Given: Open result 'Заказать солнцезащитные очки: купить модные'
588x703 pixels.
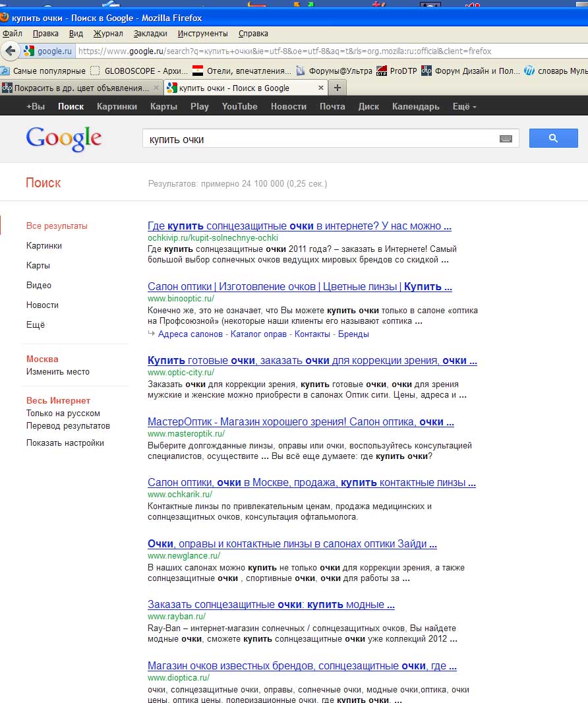Looking at the screenshot, I should pyautogui.click(x=271, y=605).
